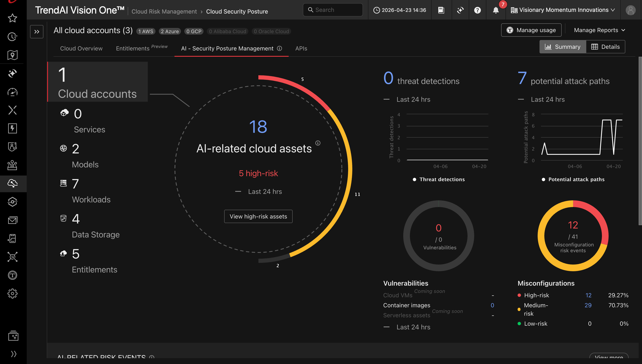Open the help question mark icon
The width and height of the screenshot is (642, 364).
click(477, 10)
